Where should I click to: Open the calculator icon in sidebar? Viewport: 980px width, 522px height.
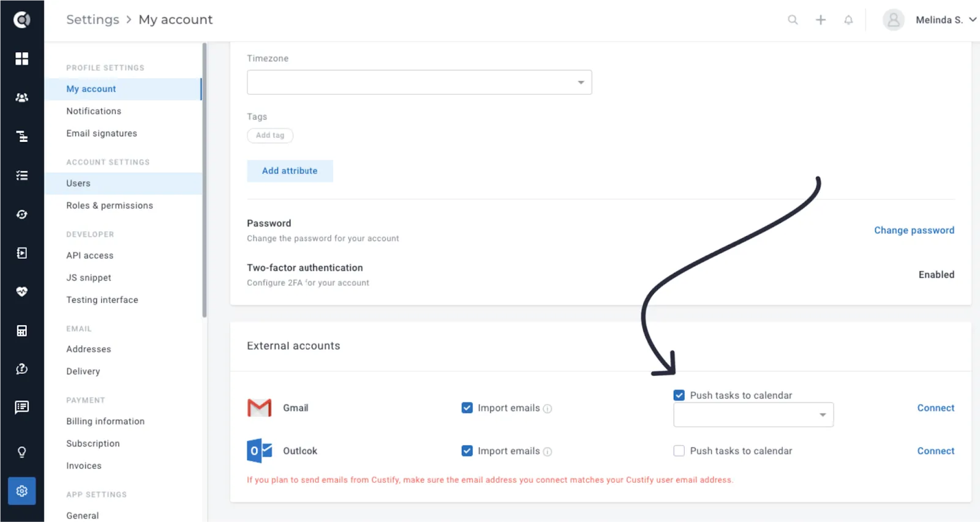22,331
